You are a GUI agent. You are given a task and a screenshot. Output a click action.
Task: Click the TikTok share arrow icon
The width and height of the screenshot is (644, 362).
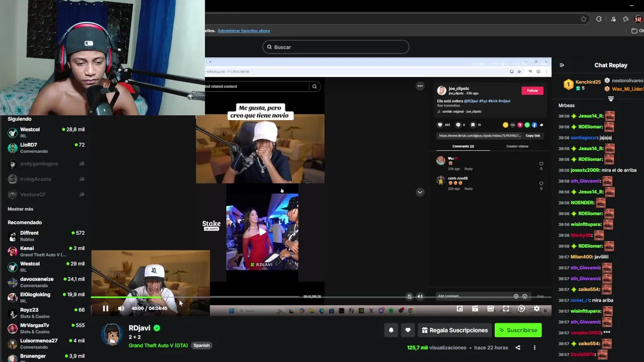[541, 125]
